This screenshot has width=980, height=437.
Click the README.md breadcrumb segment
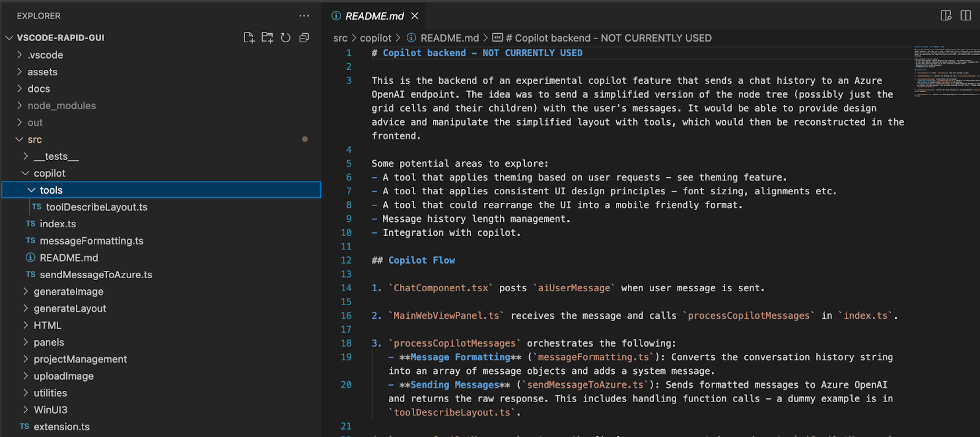pos(450,38)
